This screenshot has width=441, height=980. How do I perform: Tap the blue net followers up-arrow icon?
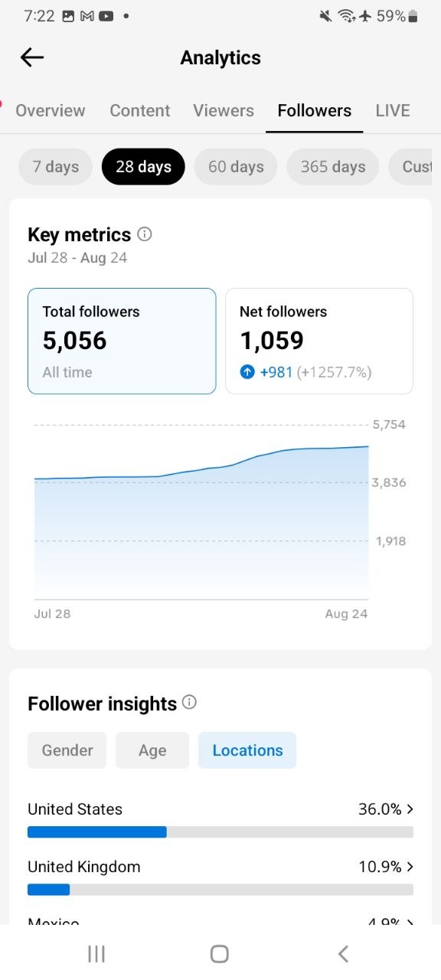(247, 372)
